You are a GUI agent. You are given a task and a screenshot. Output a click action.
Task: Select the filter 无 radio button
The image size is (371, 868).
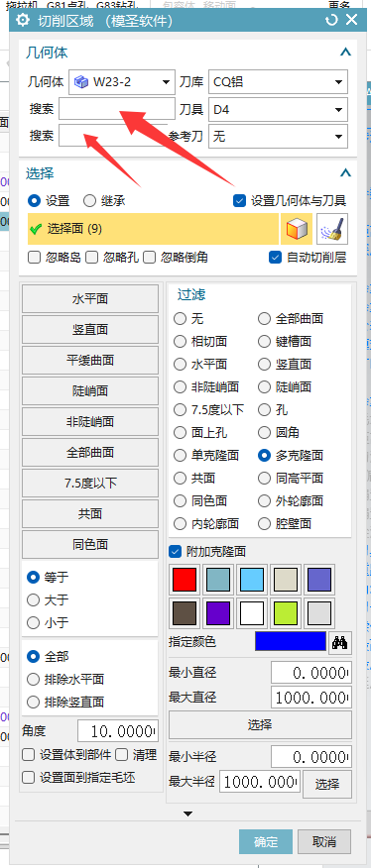click(180, 319)
